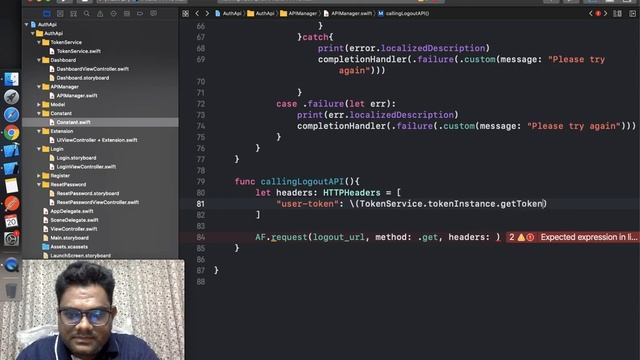Collapse the AuthApi project root
The width and height of the screenshot is (640, 360).
(x=27, y=24)
